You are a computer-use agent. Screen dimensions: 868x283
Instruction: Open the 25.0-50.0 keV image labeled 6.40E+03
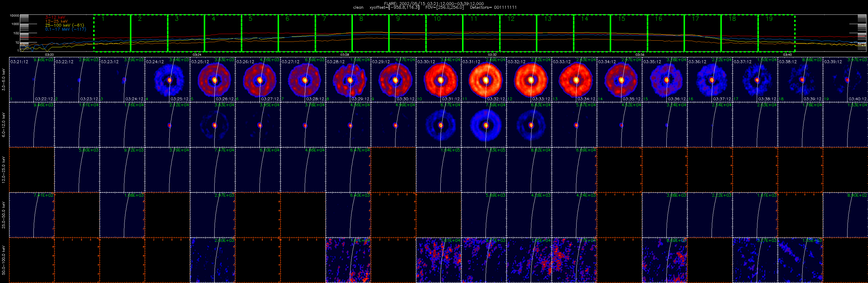348,215
